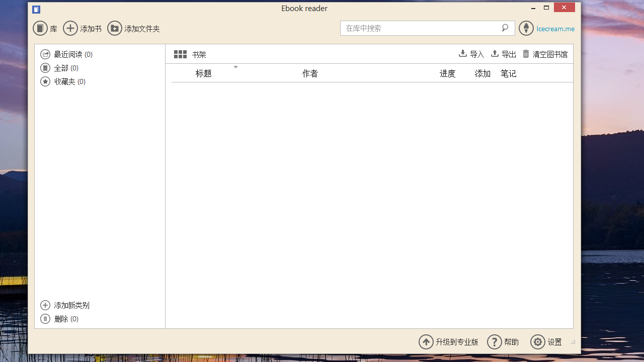Click the 导入 import icon

(x=462, y=53)
